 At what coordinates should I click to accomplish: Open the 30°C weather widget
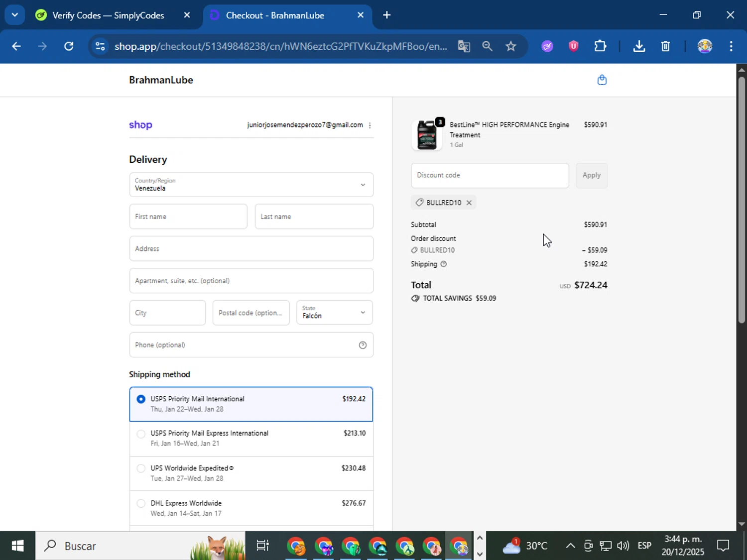tap(525, 546)
